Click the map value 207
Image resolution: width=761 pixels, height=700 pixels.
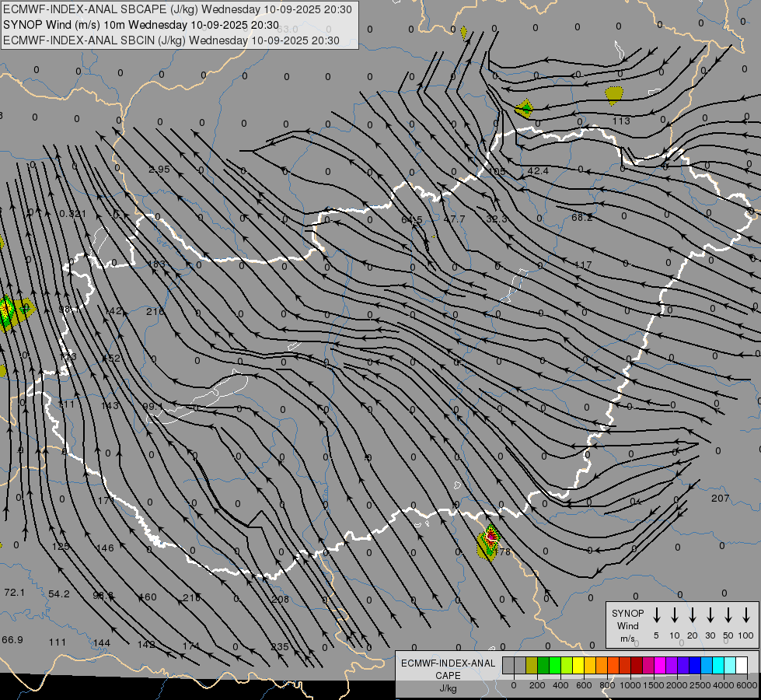click(x=721, y=499)
